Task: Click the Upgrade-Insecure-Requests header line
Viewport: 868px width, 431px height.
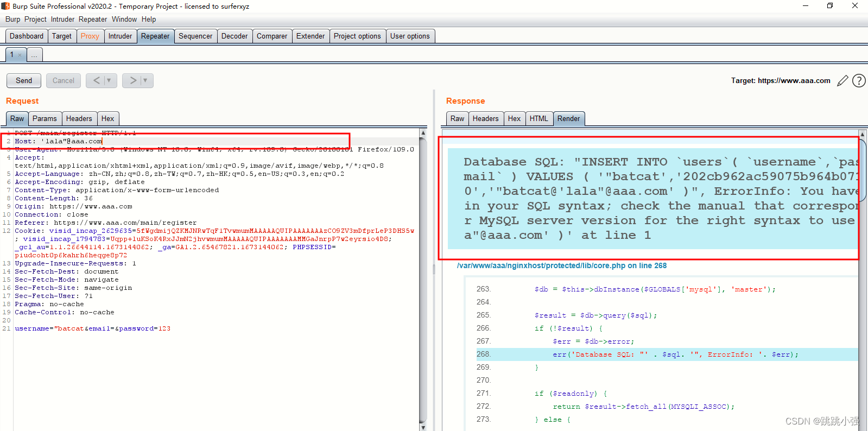Action: point(75,263)
